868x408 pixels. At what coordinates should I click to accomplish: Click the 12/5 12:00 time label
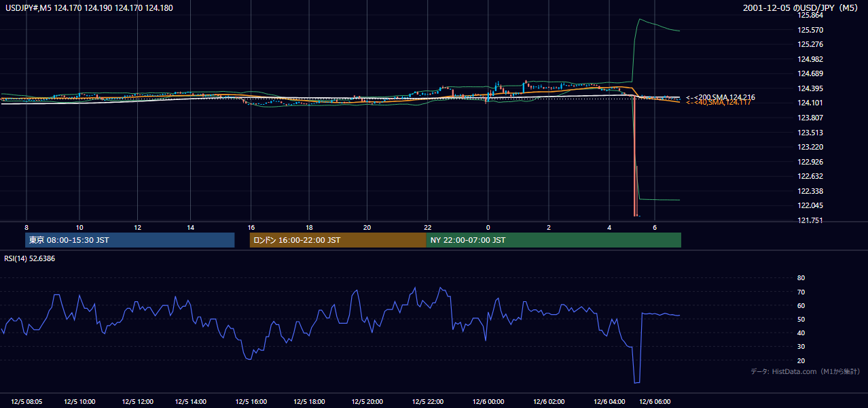click(x=139, y=401)
